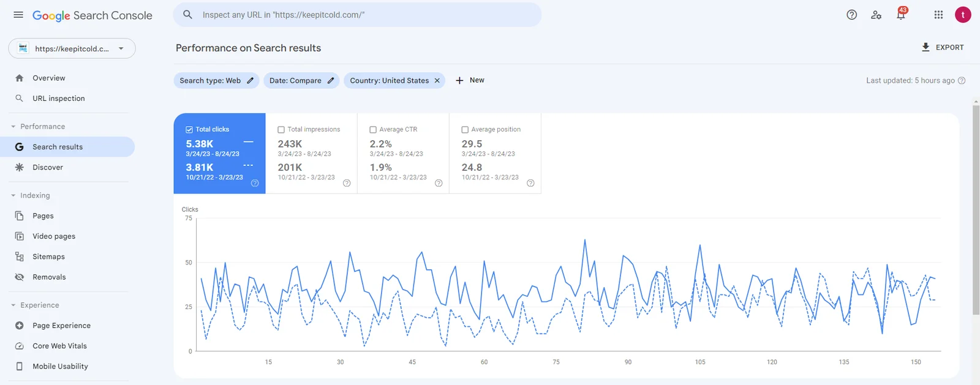The image size is (980, 385).
Task: Click the Removals crossed-eye icon
Action: [x=19, y=277]
